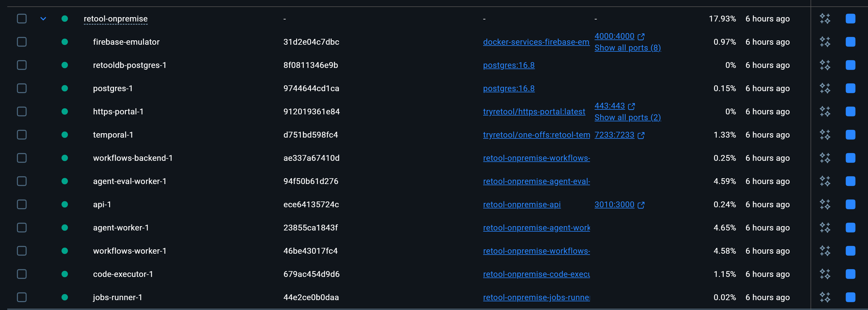Stop the postgres-1 container
The height and width of the screenshot is (310, 868).
(x=850, y=88)
